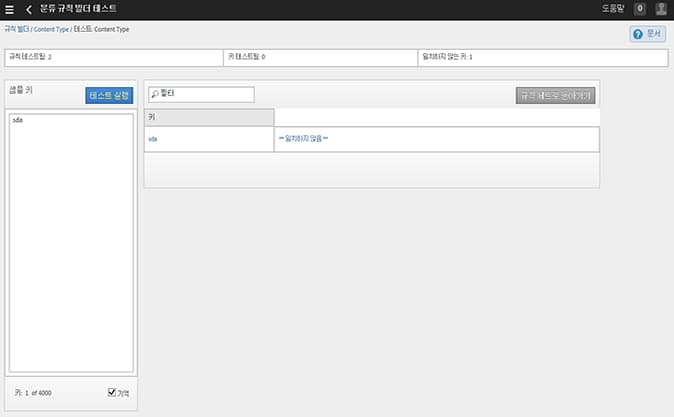Select the 일치하지 않음 result cell

coord(437,139)
